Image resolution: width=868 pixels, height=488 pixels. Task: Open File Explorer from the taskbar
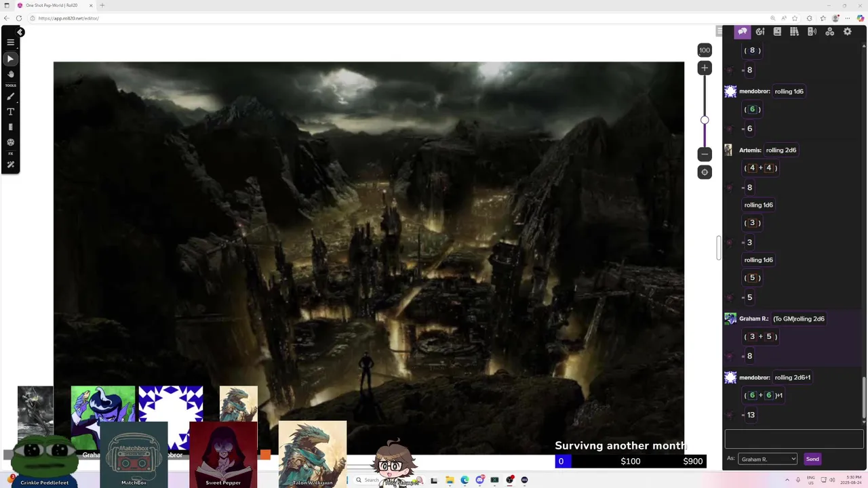[x=449, y=480]
